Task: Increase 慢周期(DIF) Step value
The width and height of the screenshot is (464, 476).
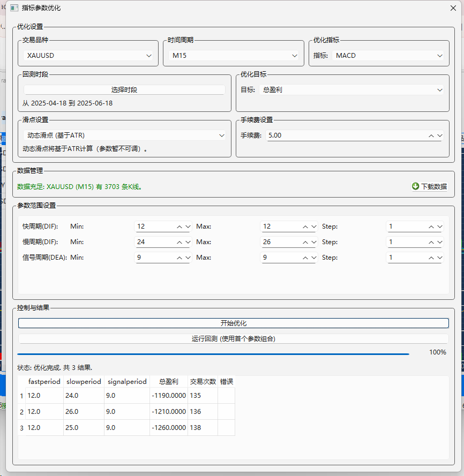Action: (x=431, y=242)
